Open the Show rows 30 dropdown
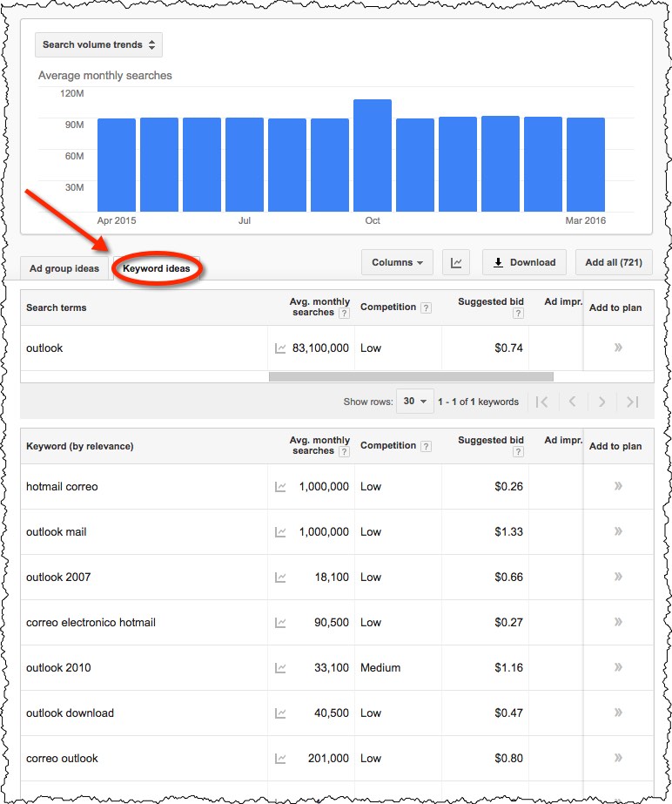This screenshot has height=804, width=672. 414,402
